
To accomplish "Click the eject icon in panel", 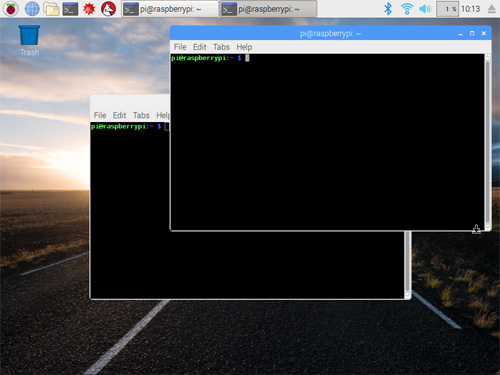I will tap(492, 9).
